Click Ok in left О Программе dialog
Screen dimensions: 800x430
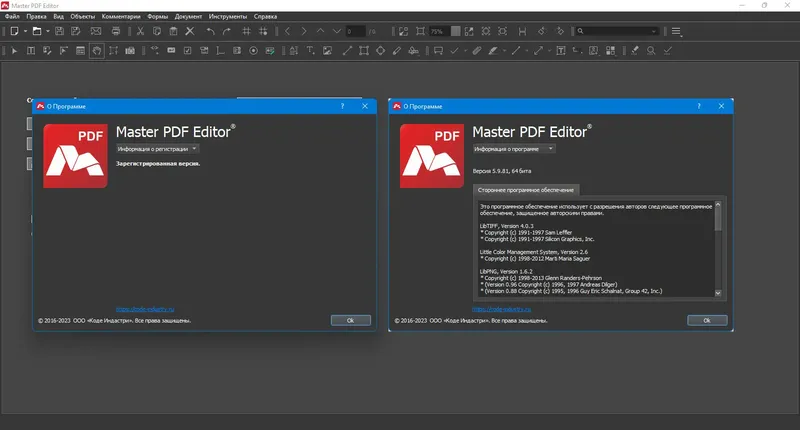[x=351, y=320]
